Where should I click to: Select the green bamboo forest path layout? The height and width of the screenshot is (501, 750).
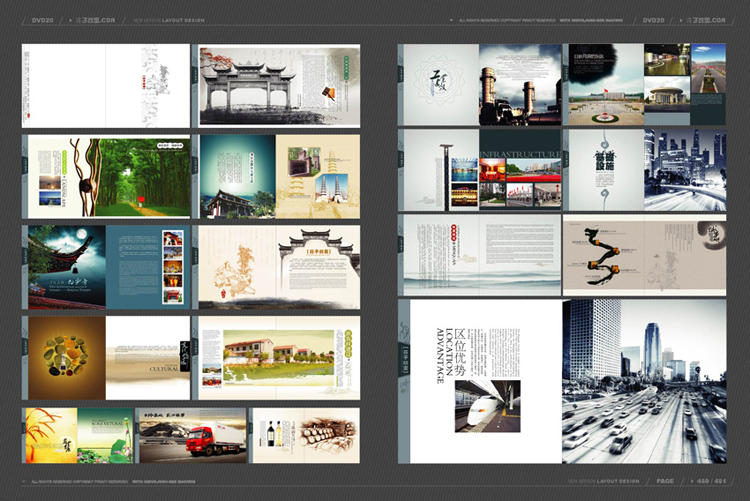click(x=107, y=177)
